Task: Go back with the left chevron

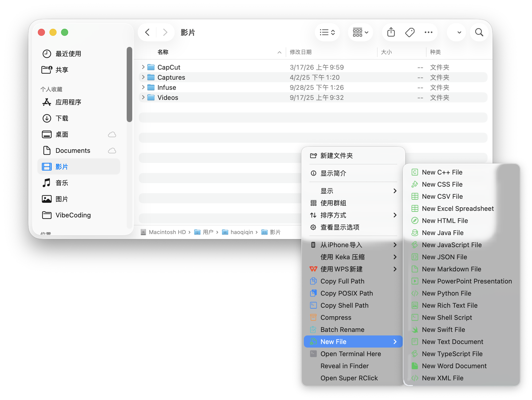Action: 148,32
